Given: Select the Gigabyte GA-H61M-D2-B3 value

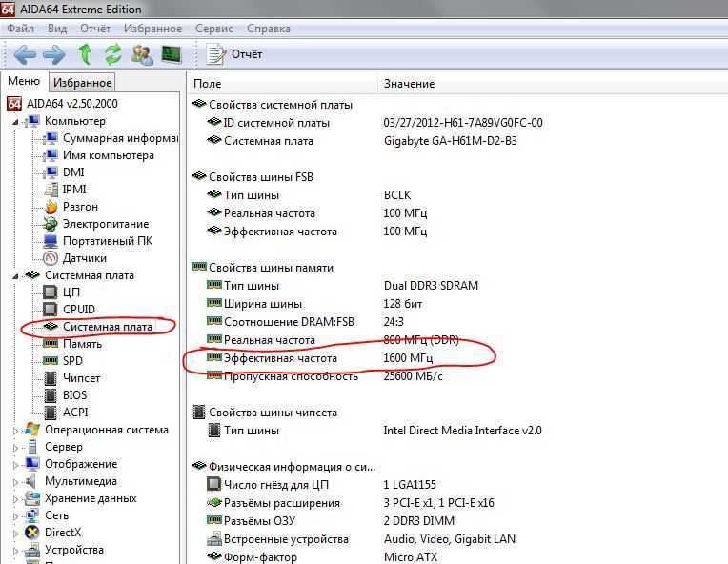Looking at the screenshot, I should pyautogui.click(x=451, y=141).
